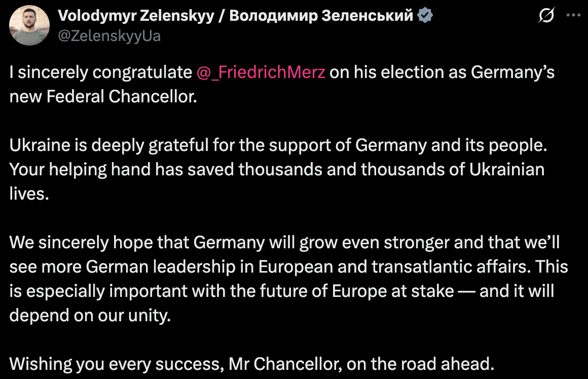The image size is (588, 379).
Task: Click the line starting "We sincerely hope"
Action: 284,242
